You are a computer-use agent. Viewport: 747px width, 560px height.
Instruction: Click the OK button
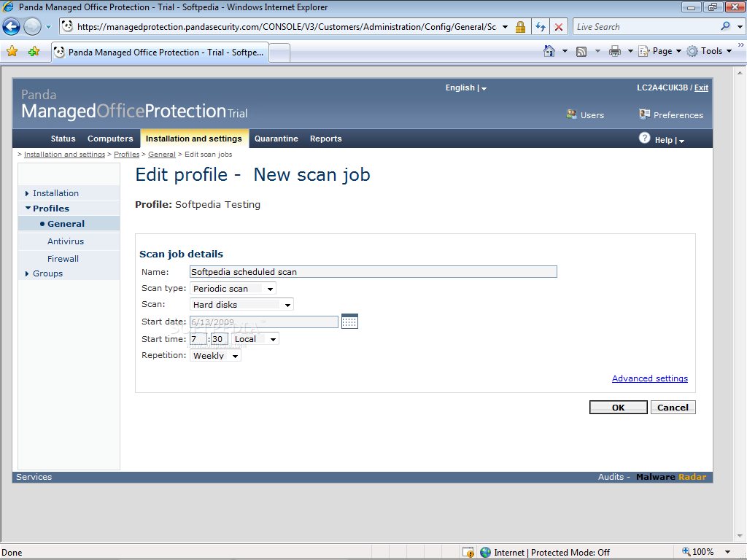(619, 408)
